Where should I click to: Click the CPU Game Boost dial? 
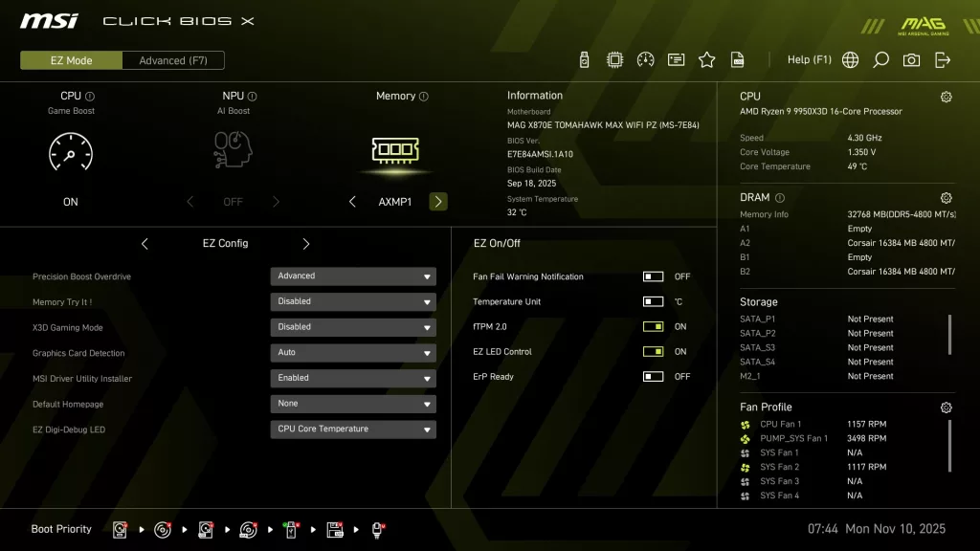70,153
